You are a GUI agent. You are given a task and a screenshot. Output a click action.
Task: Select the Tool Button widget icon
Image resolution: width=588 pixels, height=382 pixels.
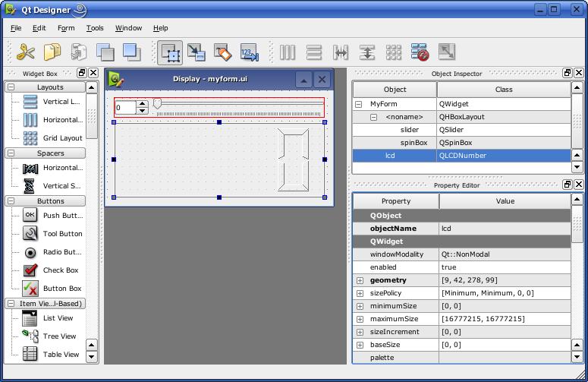coord(30,233)
